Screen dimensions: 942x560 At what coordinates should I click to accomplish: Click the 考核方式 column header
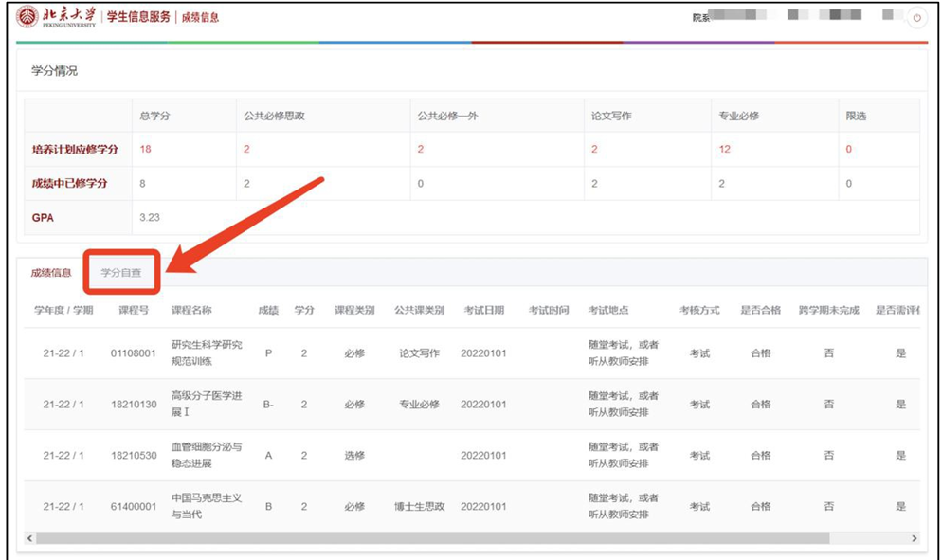click(699, 311)
